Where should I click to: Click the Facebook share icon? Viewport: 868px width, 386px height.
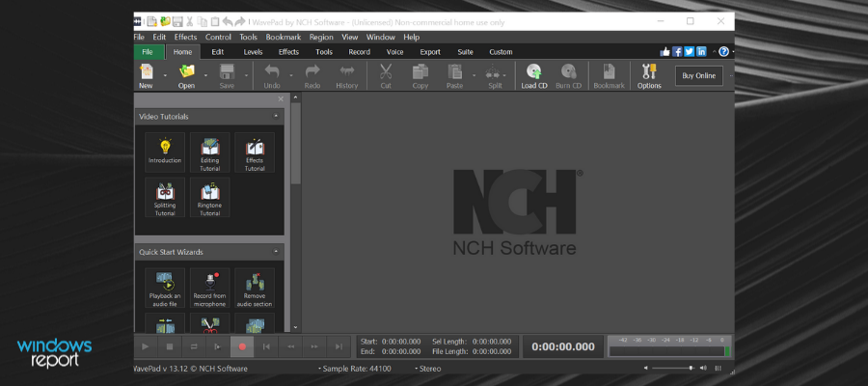click(677, 51)
